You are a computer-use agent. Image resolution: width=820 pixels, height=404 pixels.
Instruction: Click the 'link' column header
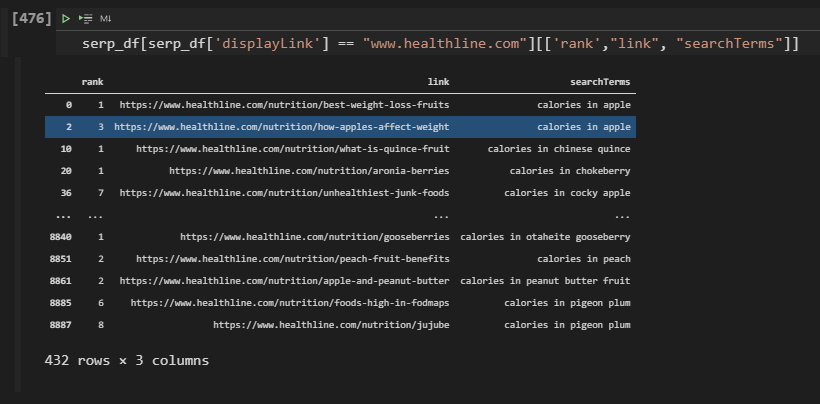[x=438, y=82]
